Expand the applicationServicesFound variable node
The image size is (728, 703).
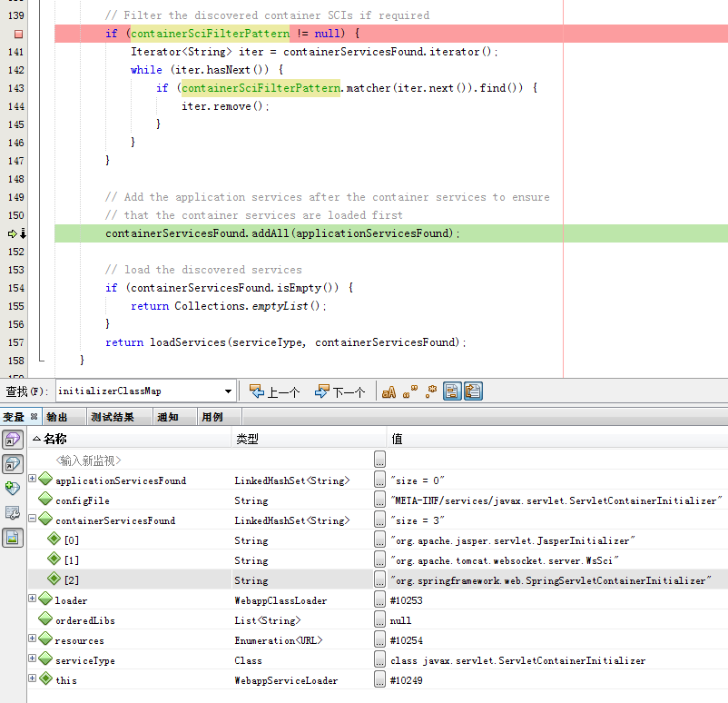click(32, 478)
